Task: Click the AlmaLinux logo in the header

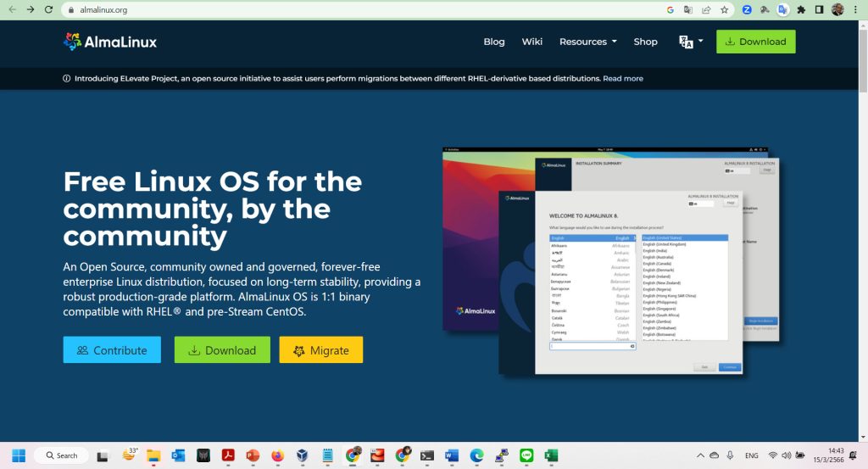Action: tap(110, 42)
